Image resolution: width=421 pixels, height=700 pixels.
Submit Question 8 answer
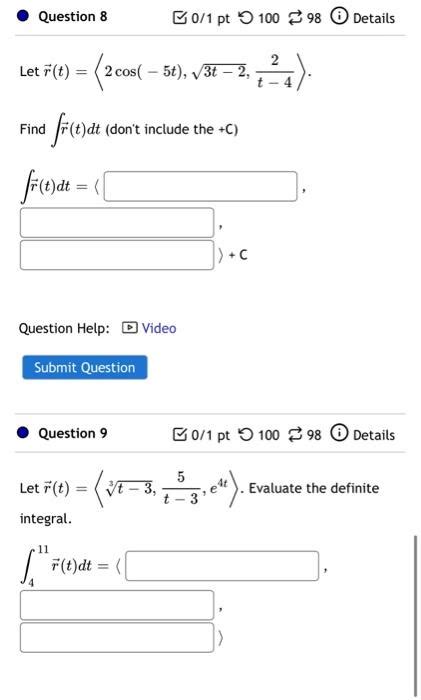click(85, 367)
